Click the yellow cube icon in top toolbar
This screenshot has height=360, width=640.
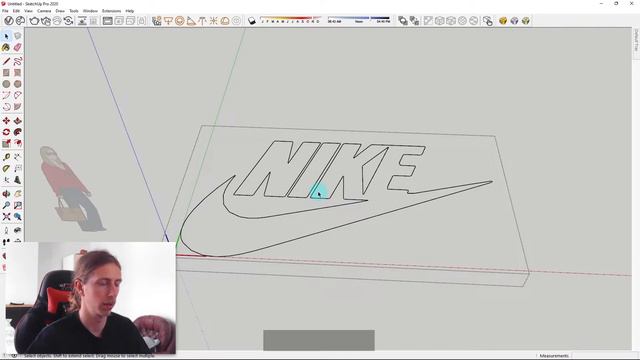click(x=503, y=21)
